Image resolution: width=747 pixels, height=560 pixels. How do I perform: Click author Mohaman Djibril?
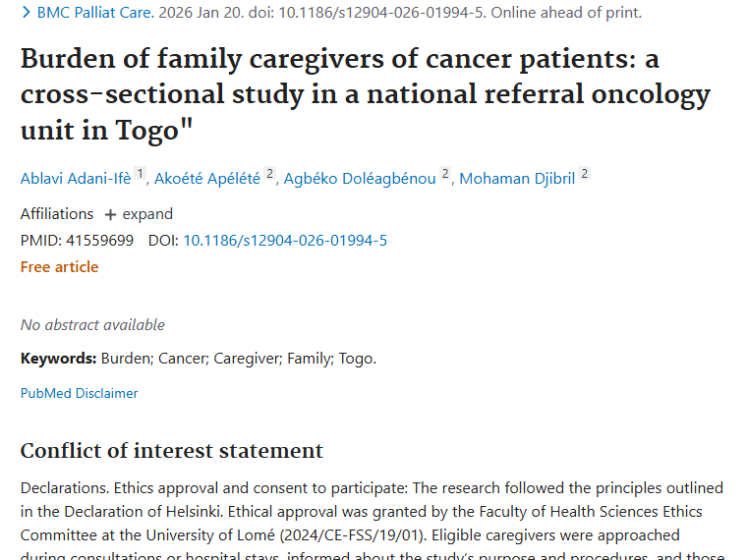click(x=517, y=178)
